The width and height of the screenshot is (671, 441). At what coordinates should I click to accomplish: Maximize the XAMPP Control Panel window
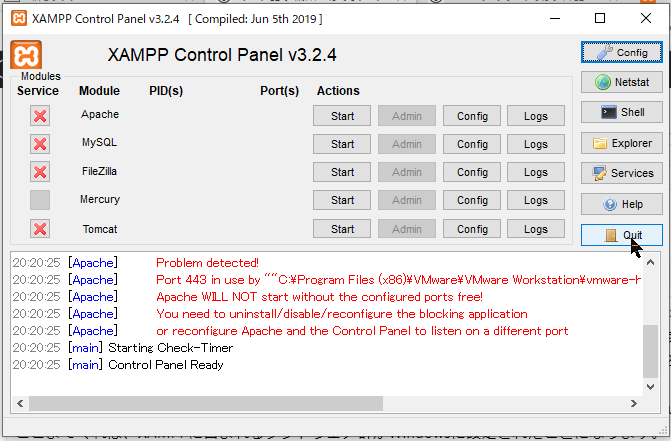coord(600,18)
